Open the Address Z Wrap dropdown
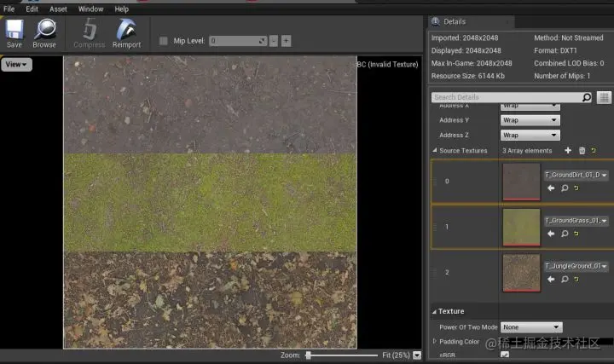 530,135
